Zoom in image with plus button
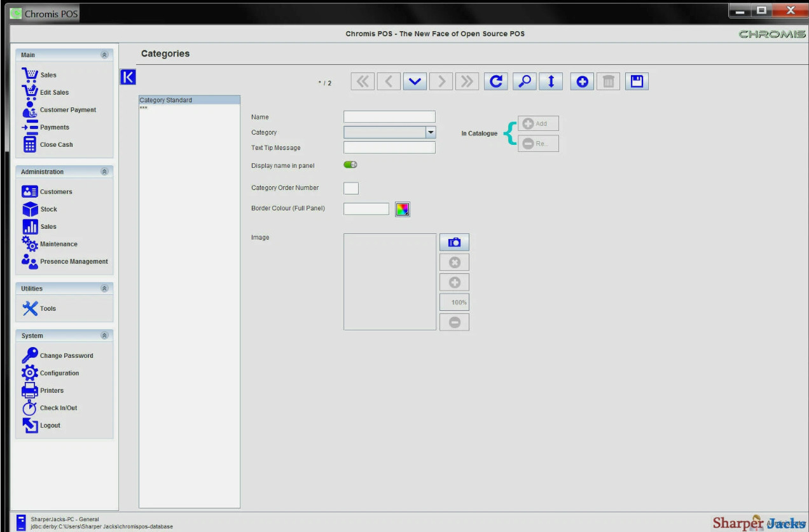 pos(454,282)
